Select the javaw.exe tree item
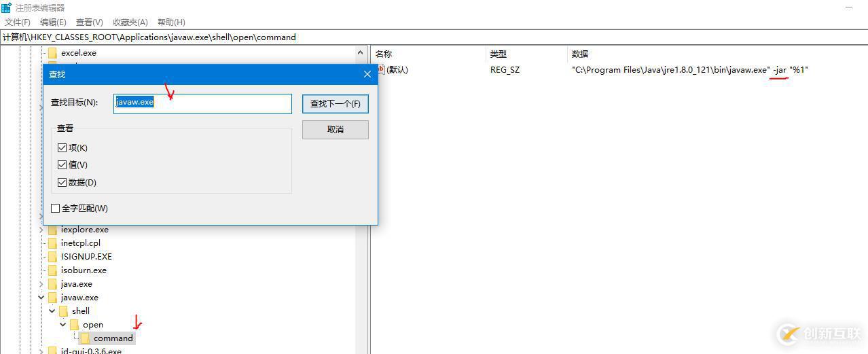Screen dimensions: 868x354 point(79,298)
